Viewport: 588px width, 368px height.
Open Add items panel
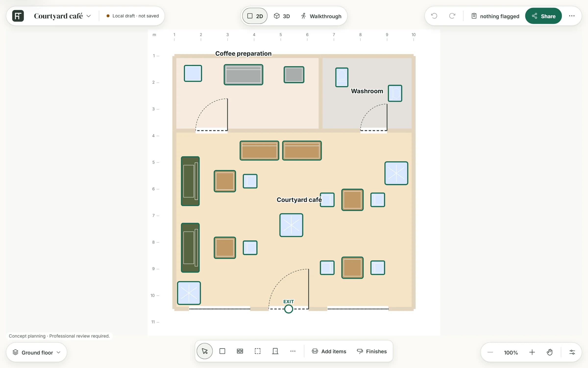coord(329,351)
